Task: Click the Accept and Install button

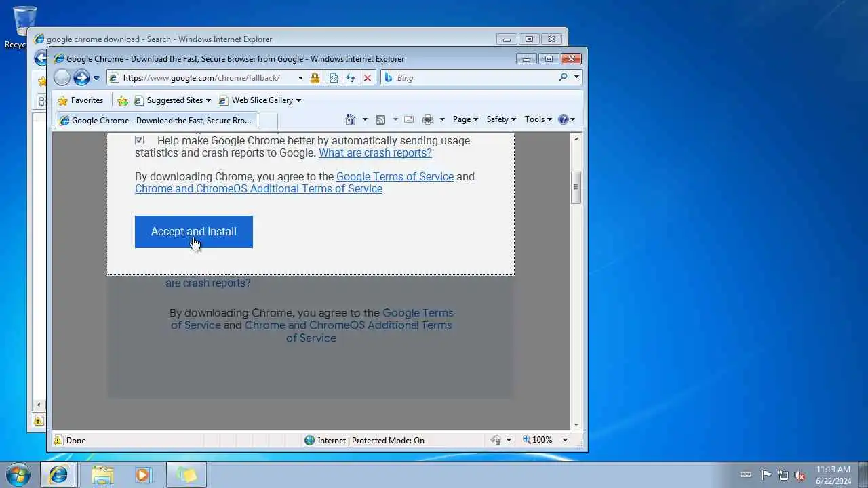Action: 194,232
